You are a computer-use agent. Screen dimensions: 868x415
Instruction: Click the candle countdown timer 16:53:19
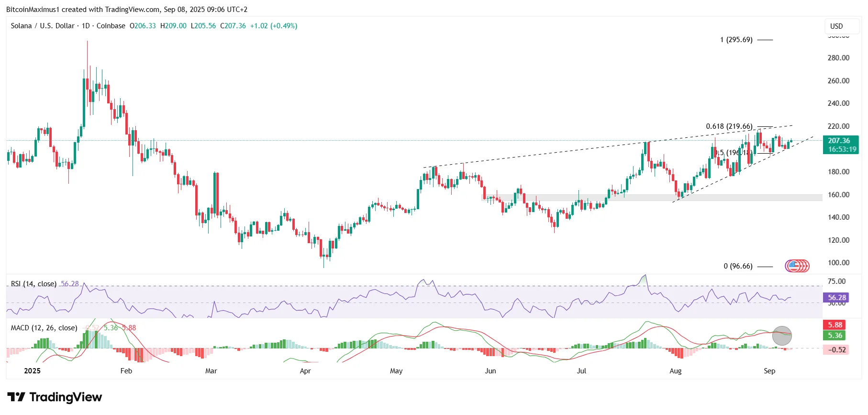click(842, 149)
